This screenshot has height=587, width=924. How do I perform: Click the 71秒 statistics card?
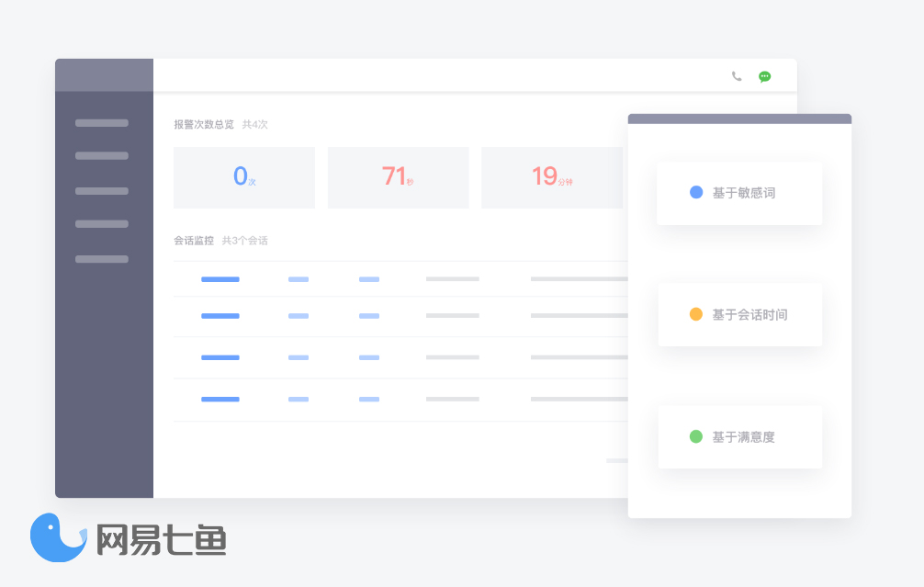point(399,177)
